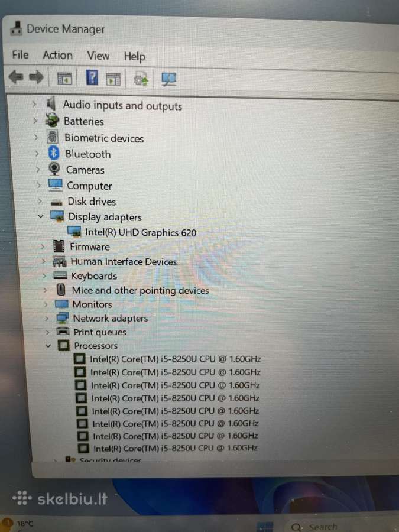
Task: Expand the Monitors node
Action: pyautogui.click(x=46, y=304)
